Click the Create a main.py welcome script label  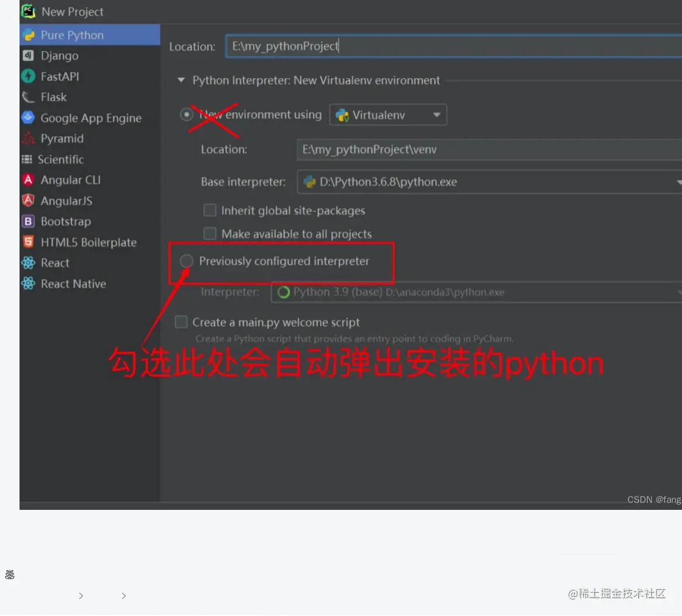click(276, 323)
